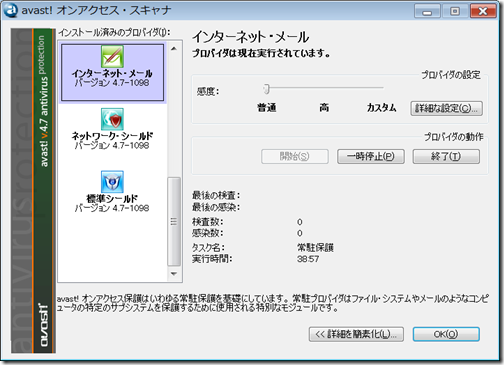Click the カスタム sensitivity label
Image resolution: width=504 pixels, height=365 pixels.
tap(382, 108)
